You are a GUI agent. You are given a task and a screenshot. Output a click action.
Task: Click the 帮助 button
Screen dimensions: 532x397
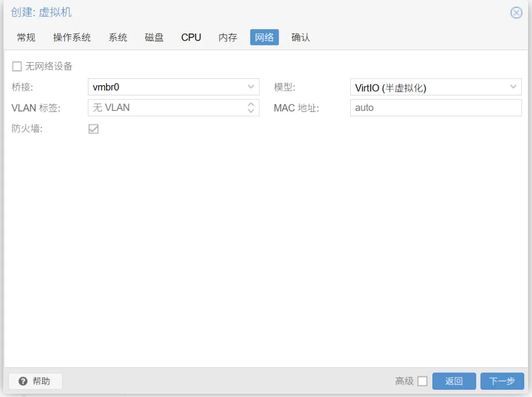click(x=35, y=381)
